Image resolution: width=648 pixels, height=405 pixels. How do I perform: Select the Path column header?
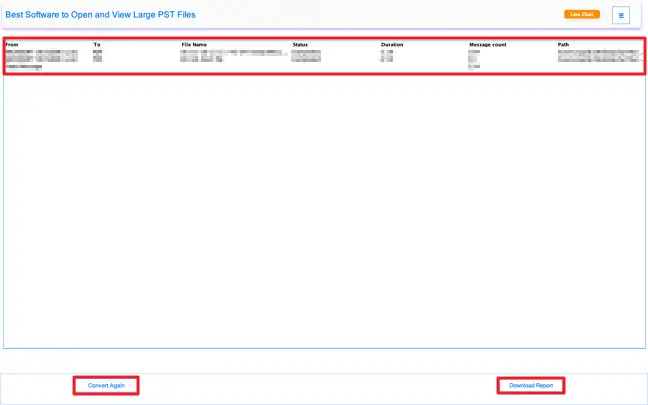(x=564, y=45)
